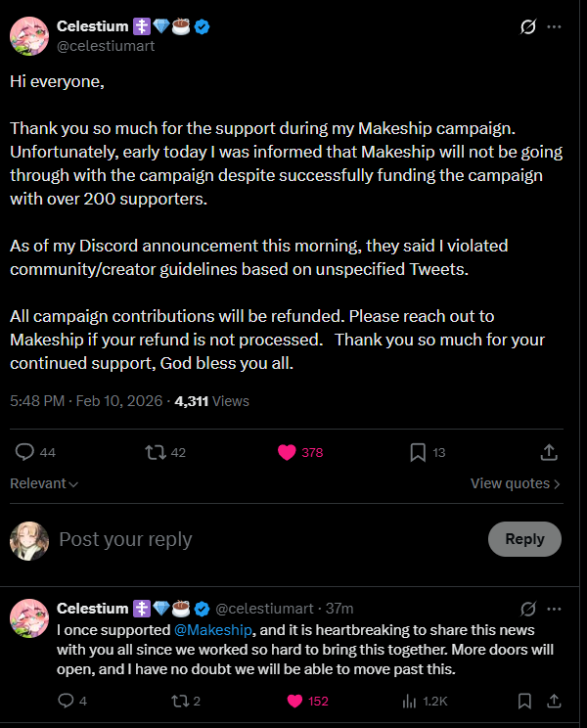Screen dimensions: 587x728
Task: Click the Grok icon on main post
Action: 528,26
